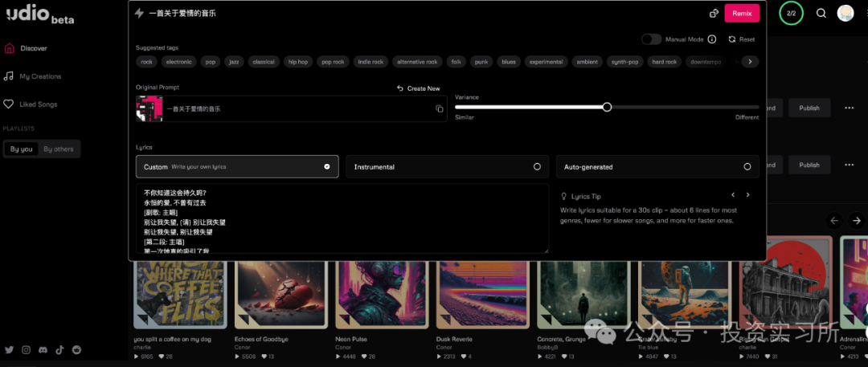Viewport: 868px width, 367px height.
Task: Click the heart icon under 'Dusk Reverie'
Action: 464,357
